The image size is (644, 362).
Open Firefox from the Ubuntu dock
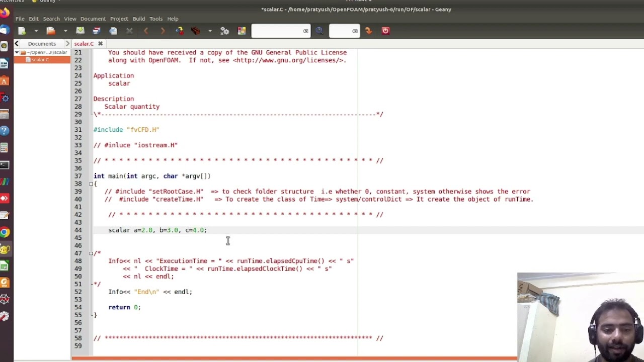4,12
